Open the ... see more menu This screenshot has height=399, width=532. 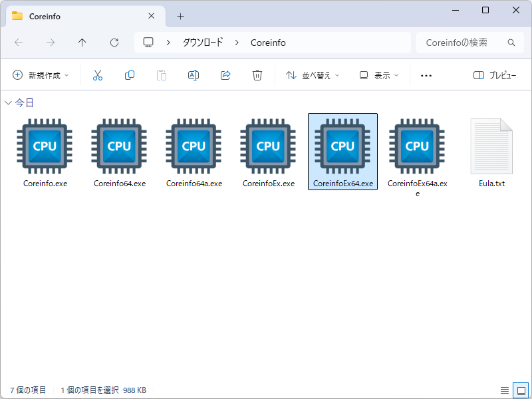point(426,75)
